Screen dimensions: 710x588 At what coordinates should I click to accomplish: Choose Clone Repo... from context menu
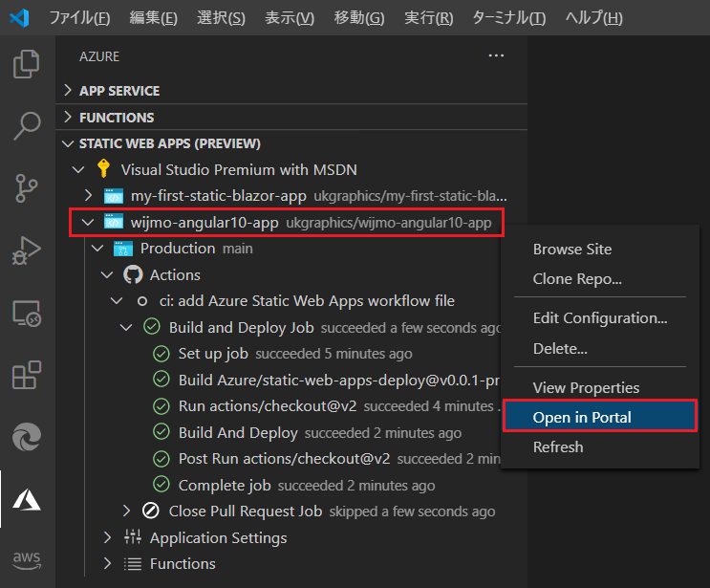tap(600, 279)
